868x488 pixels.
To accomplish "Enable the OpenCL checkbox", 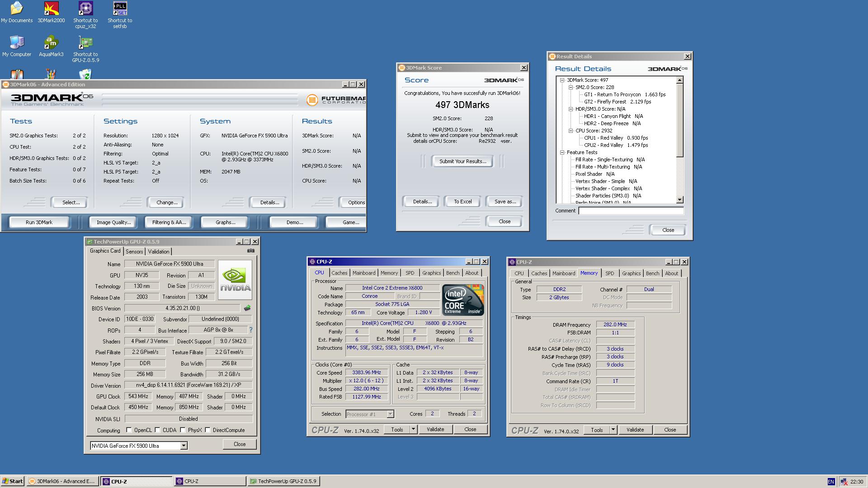I will (x=129, y=430).
